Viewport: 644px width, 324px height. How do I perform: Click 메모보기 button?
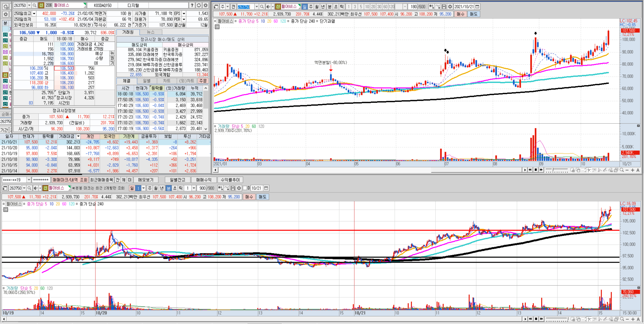[x=146, y=180]
